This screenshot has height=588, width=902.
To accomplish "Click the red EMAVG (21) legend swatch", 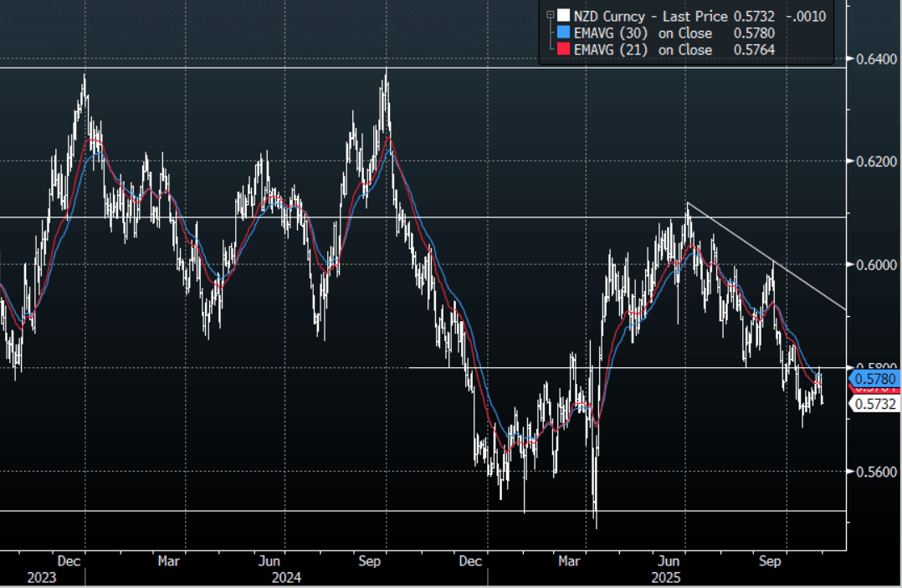I will pyautogui.click(x=562, y=49).
